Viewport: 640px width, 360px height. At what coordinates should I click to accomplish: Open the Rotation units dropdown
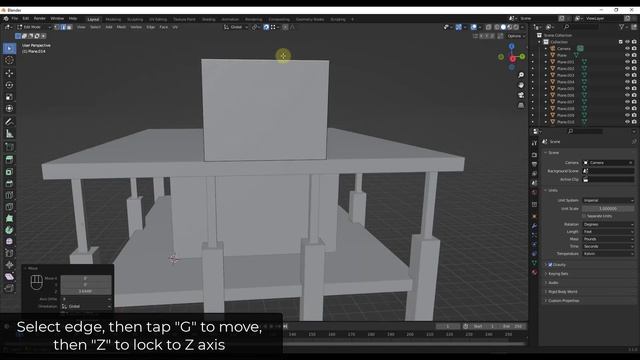(x=608, y=224)
